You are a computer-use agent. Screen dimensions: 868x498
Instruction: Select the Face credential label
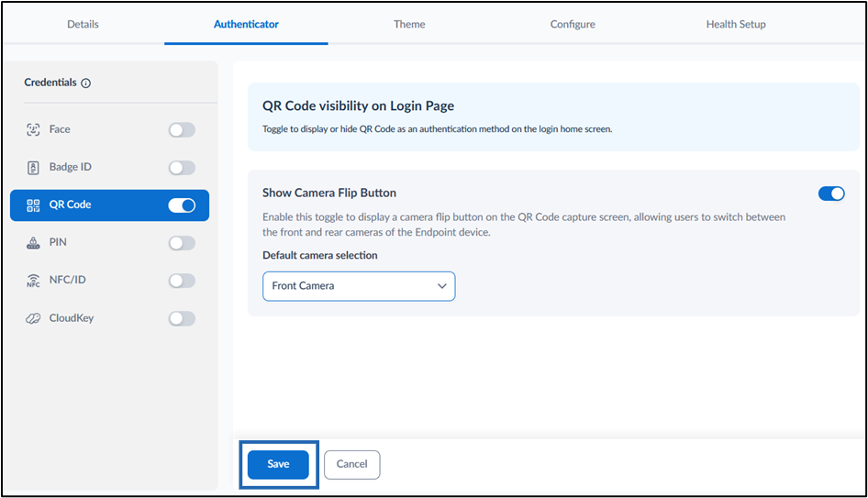(x=60, y=129)
